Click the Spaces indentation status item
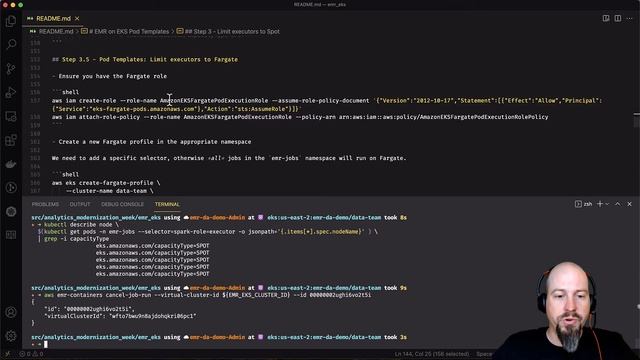This screenshot has height=360, width=640. point(484,354)
